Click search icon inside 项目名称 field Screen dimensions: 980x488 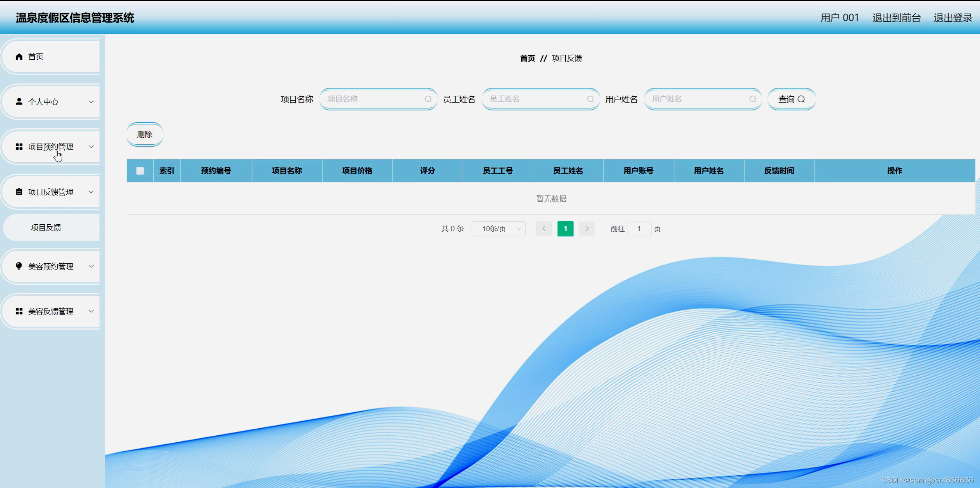[x=428, y=99]
